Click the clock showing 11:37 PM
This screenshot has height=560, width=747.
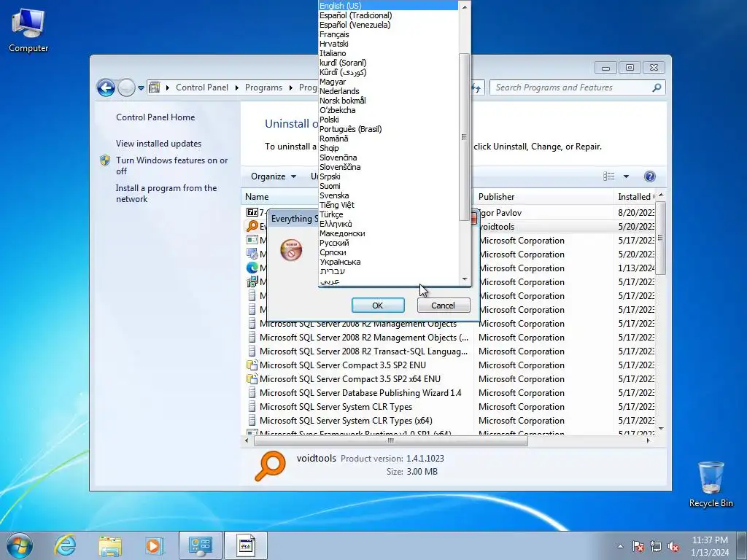pyautogui.click(x=709, y=540)
